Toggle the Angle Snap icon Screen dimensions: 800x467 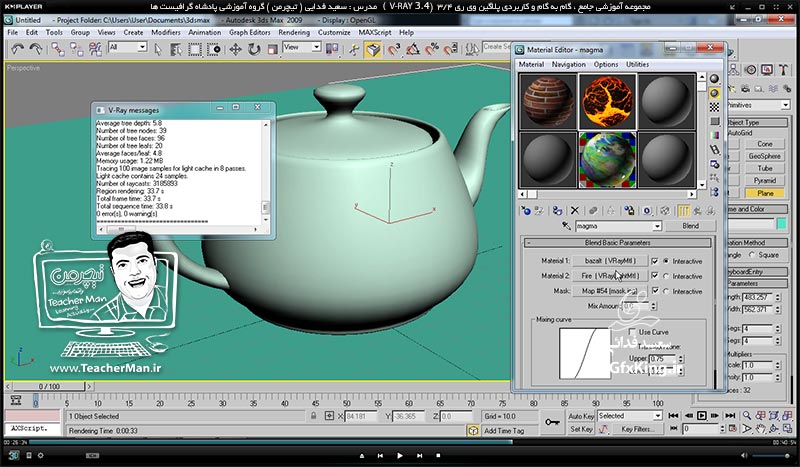[x=413, y=49]
